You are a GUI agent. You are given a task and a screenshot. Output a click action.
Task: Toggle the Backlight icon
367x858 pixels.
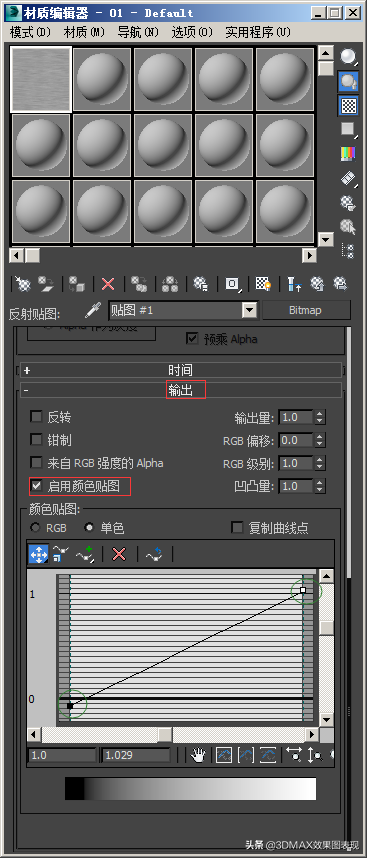(348, 82)
